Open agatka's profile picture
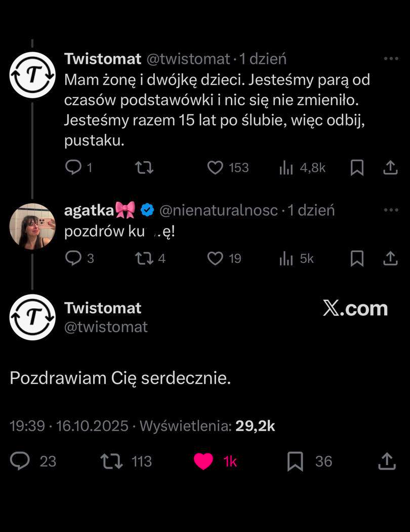 (32, 226)
